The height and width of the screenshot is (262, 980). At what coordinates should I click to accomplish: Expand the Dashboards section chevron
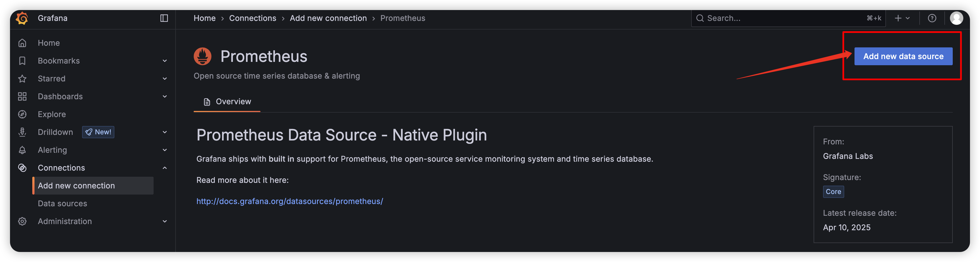point(165,97)
